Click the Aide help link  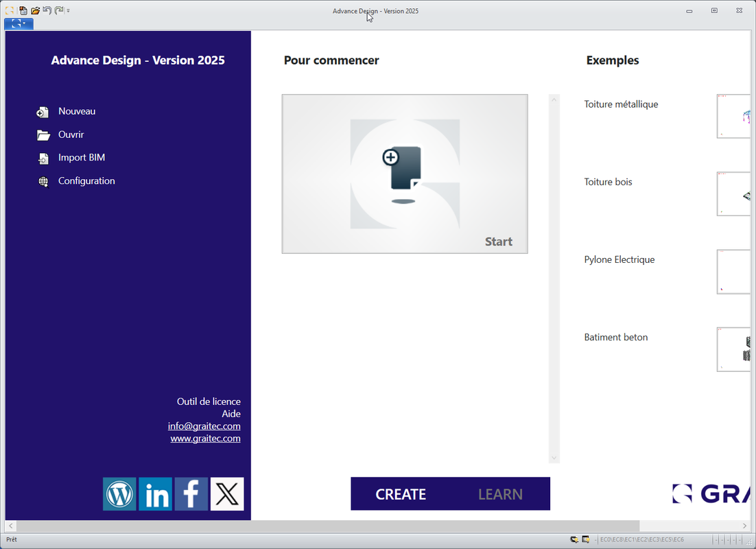point(231,414)
